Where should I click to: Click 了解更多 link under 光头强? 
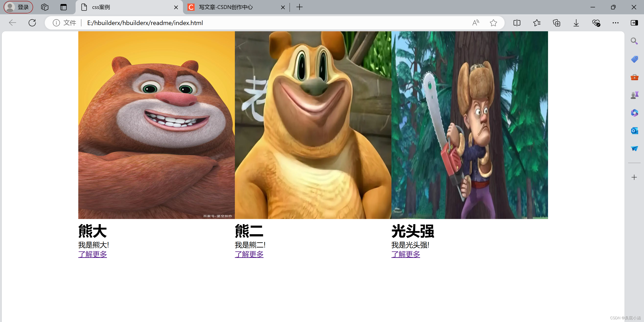406,254
